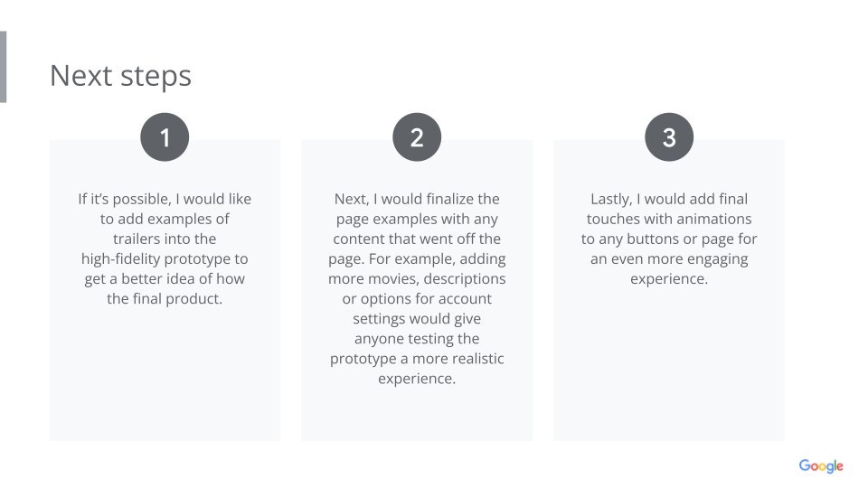Viewport: 868px width, 488px height.
Task: Click the paragraph starting 'If it's possible'
Action: (x=165, y=249)
